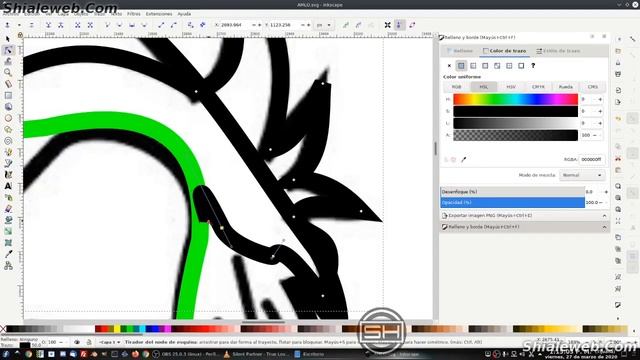Choose linear gradient paint type
Image resolution: width=640 pixels, height=360 pixels.
[x=473, y=65]
